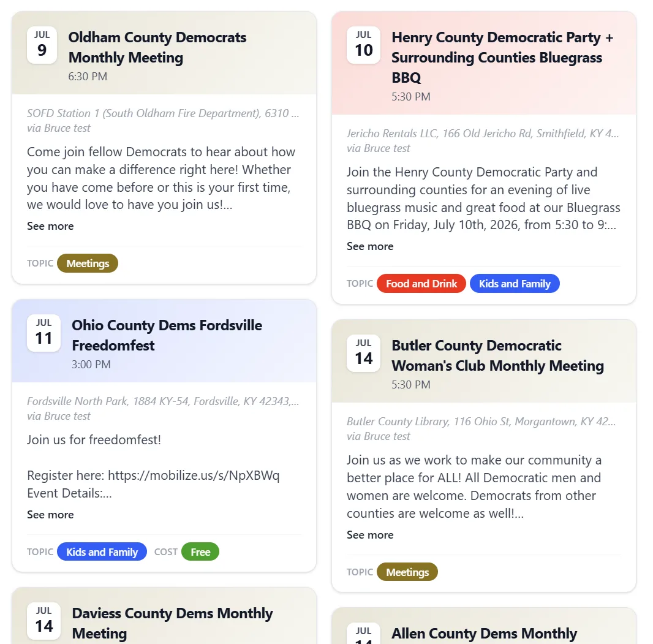Select Kids and Family tag on BBQ card
Image resolution: width=653 pixels, height=644 pixels.
(515, 284)
